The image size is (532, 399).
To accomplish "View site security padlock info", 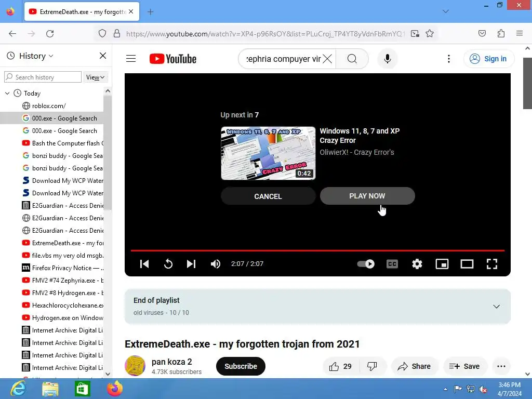I will (x=117, y=34).
